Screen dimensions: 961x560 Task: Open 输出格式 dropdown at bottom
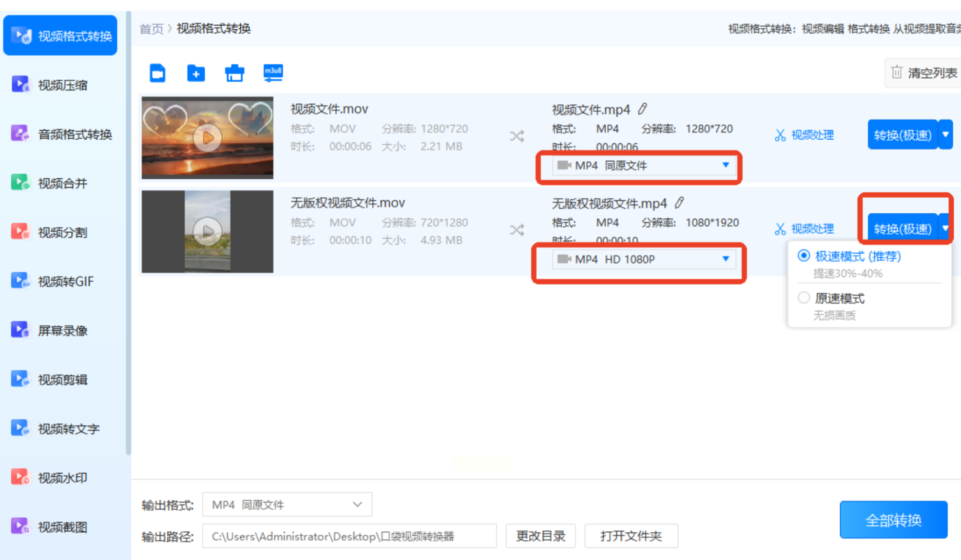[287, 504]
